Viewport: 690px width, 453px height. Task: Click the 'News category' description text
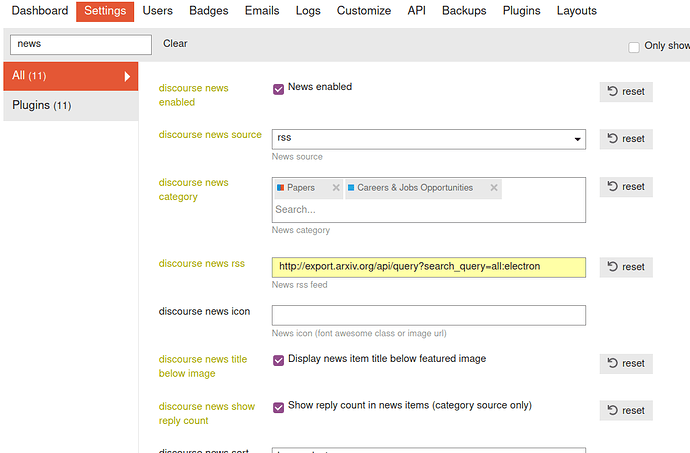301,230
